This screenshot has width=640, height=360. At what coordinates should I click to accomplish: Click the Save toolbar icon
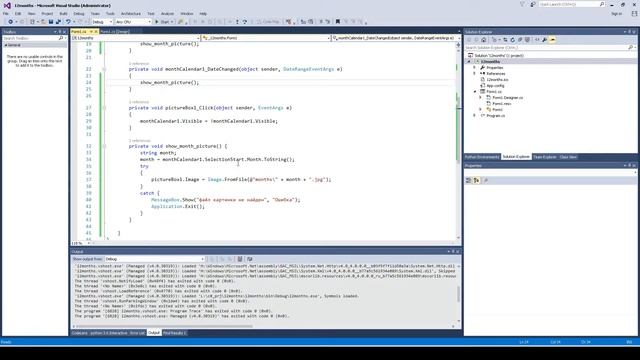point(51,22)
